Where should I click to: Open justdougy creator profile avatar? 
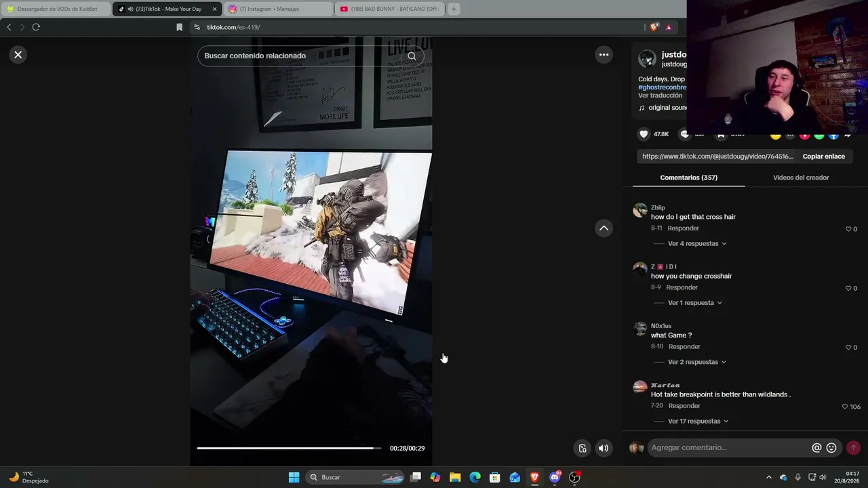pos(647,59)
